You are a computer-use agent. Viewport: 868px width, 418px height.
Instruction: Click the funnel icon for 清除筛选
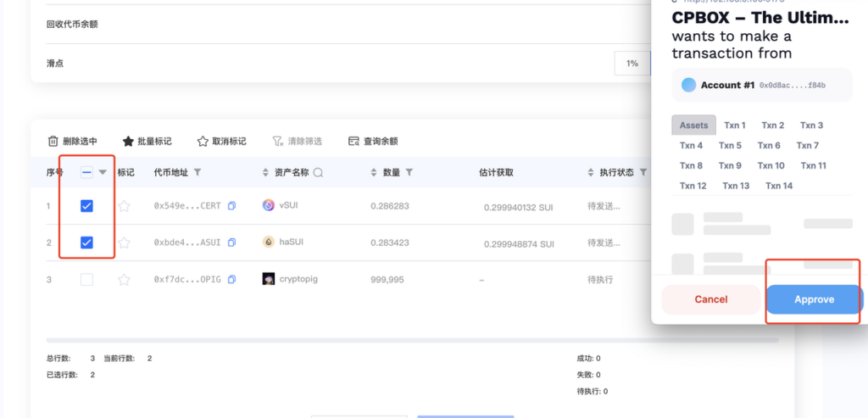278,142
